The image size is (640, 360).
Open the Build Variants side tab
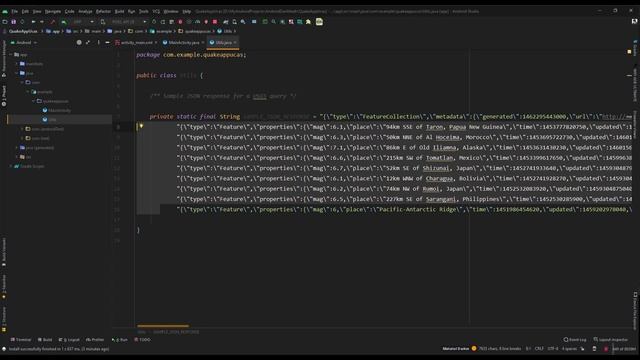4,252
